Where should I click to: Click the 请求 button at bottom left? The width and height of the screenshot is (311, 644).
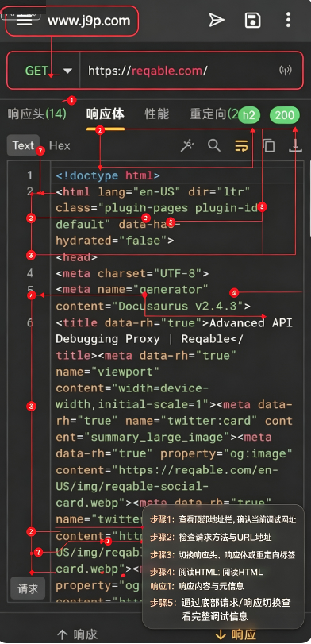[28, 588]
